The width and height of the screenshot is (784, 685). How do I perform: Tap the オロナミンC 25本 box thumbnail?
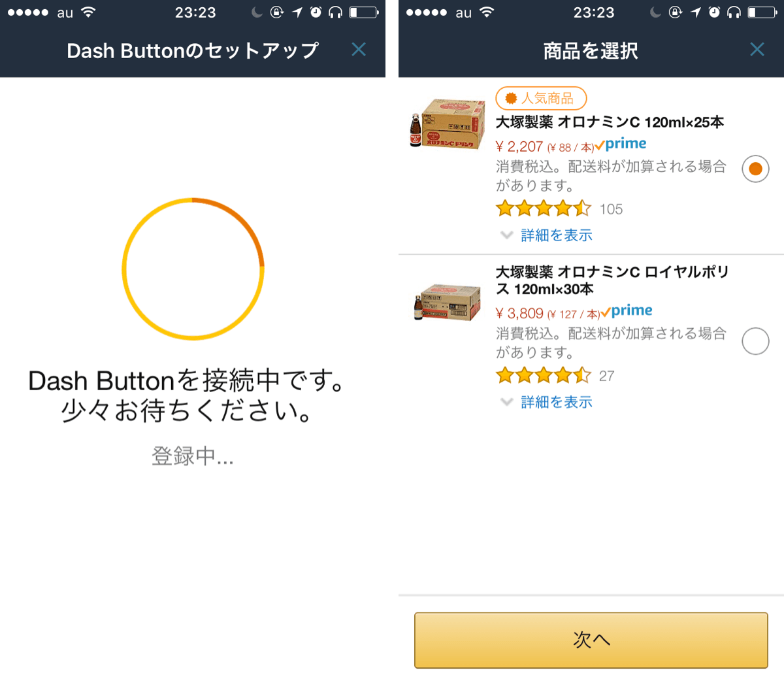click(448, 124)
